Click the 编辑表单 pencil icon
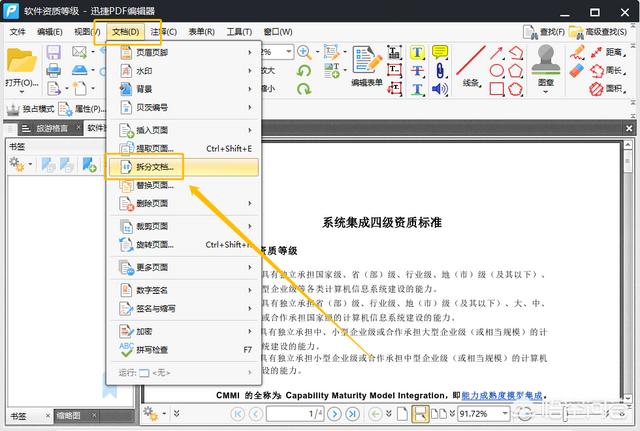The width and height of the screenshot is (640, 431). 368,63
